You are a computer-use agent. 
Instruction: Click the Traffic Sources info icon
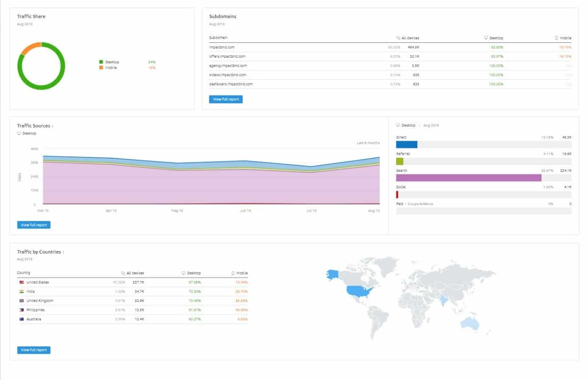coord(53,126)
